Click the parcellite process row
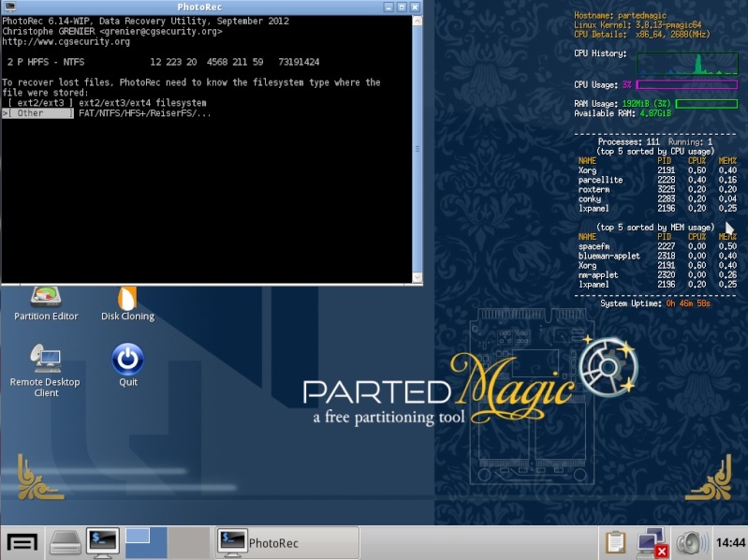 point(657,181)
